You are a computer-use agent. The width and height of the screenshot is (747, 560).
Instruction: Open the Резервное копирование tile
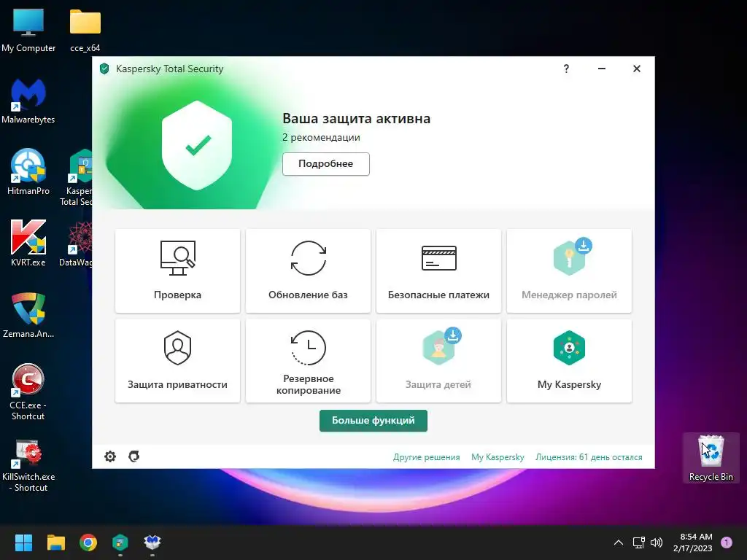click(308, 360)
